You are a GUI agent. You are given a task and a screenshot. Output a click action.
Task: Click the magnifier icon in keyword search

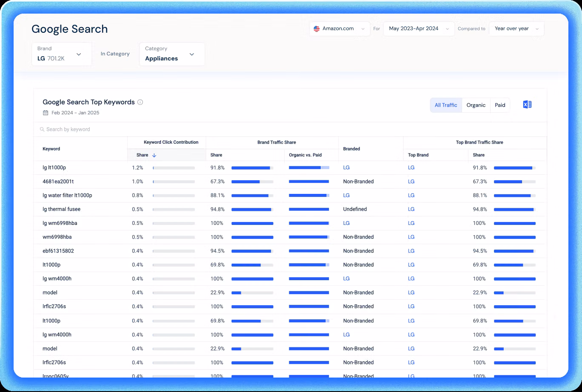tap(42, 129)
